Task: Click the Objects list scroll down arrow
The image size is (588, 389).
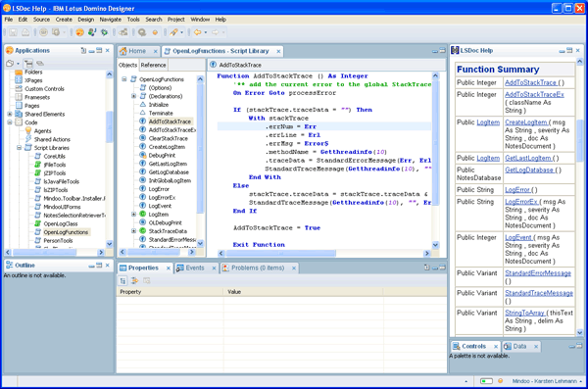Action: pos(200,243)
